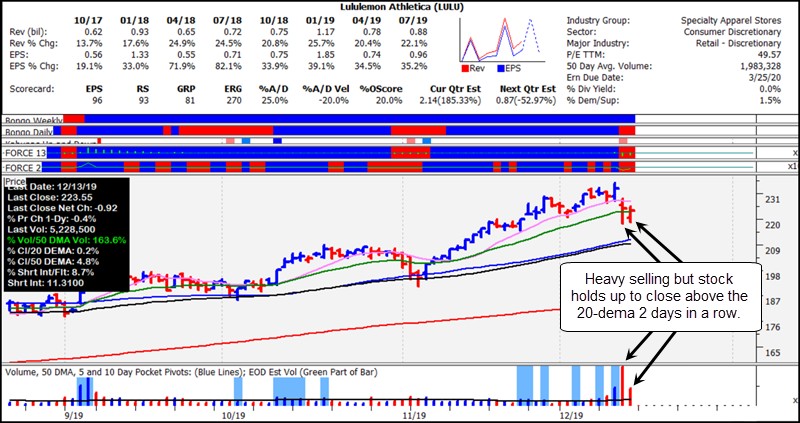Click the 24.9% revenue change value
The height and width of the screenshot is (423, 800).
[182, 43]
